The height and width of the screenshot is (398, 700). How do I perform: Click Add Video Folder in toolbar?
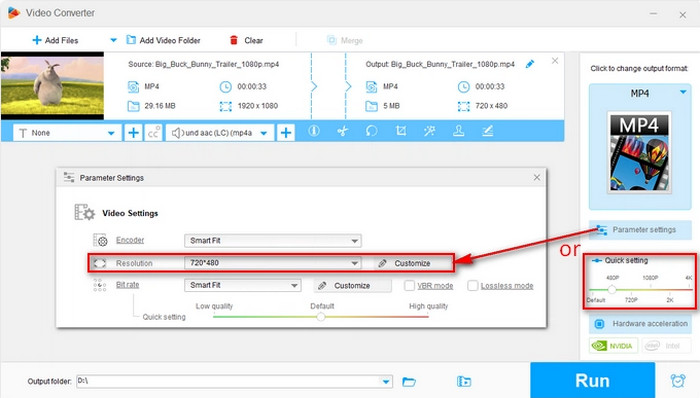[163, 40]
